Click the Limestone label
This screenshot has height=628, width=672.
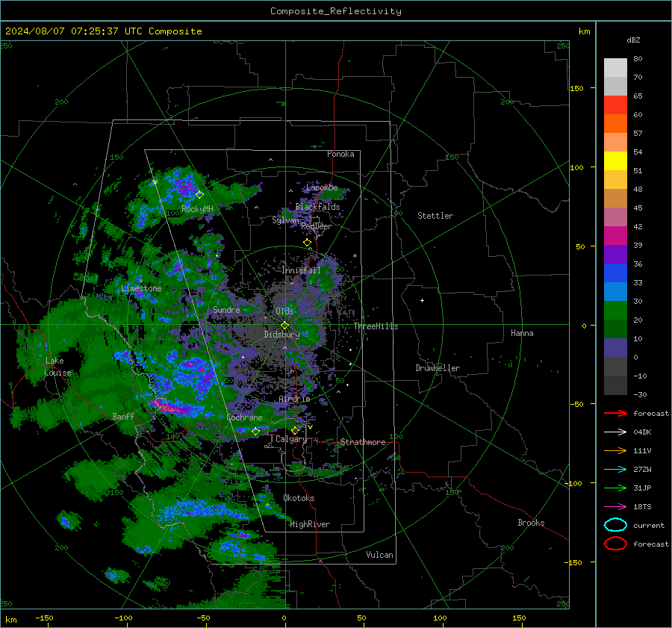[x=141, y=288]
